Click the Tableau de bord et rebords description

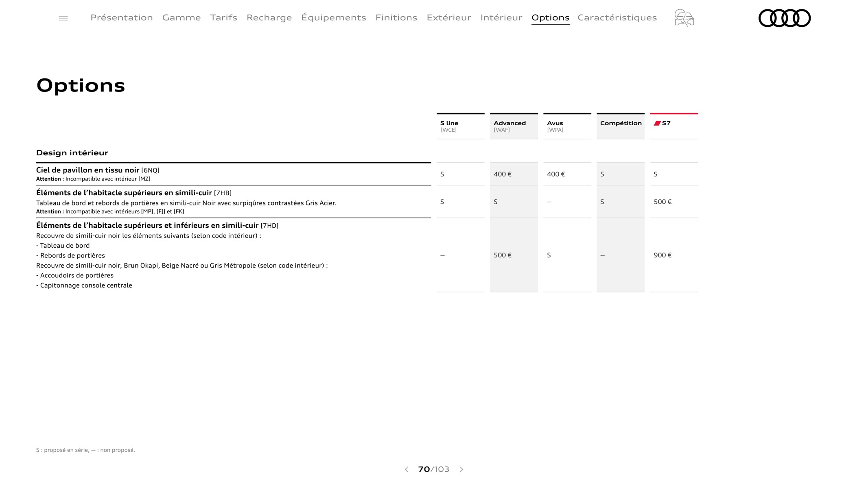coord(186,203)
